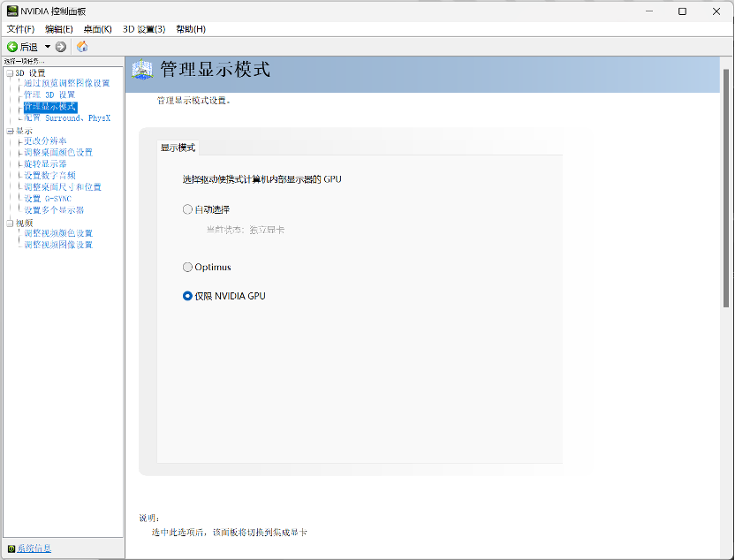The height and width of the screenshot is (560, 735).
Task: Select the Optimus radio button
Action: 187,267
